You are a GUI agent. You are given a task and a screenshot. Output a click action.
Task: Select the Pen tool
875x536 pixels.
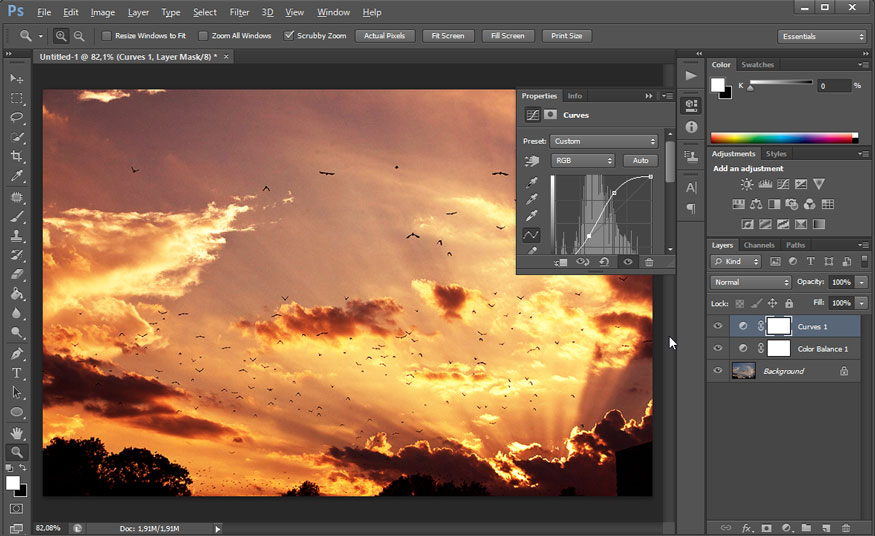pyautogui.click(x=17, y=354)
